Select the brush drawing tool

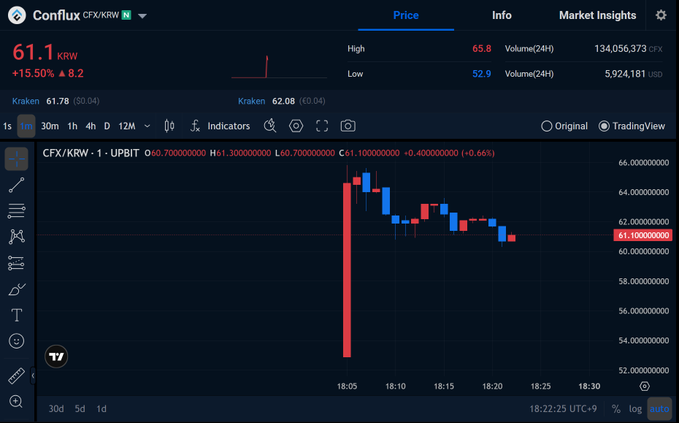click(x=16, y=289)
